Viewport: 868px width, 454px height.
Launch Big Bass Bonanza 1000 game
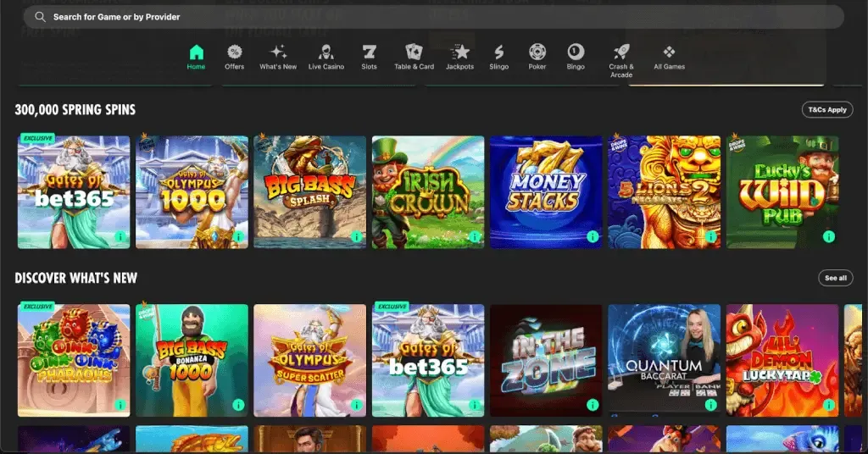pyautogui.click(x=192, y=360)
